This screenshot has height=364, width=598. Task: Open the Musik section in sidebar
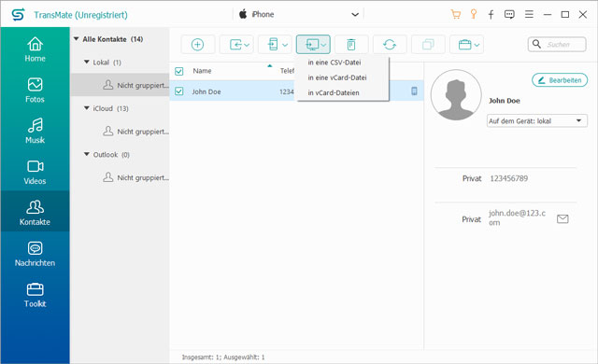coord(35,131)
